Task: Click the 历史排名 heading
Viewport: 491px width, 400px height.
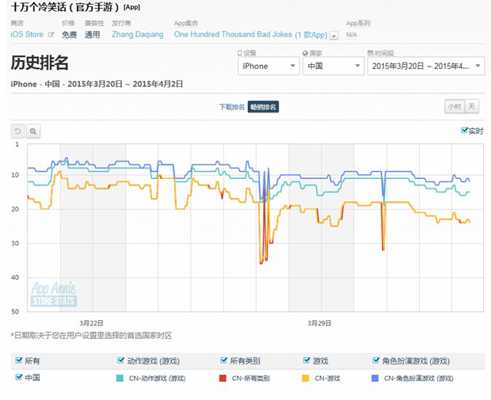Action: 40,63
